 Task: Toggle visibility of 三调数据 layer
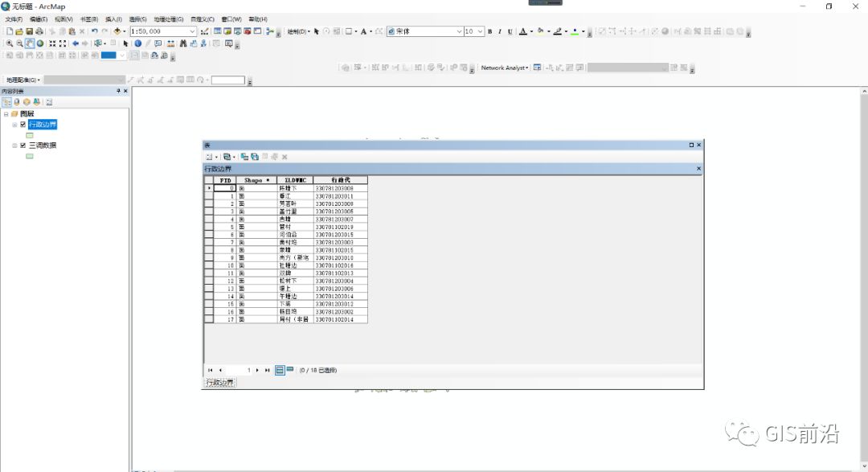coord(23,146)
